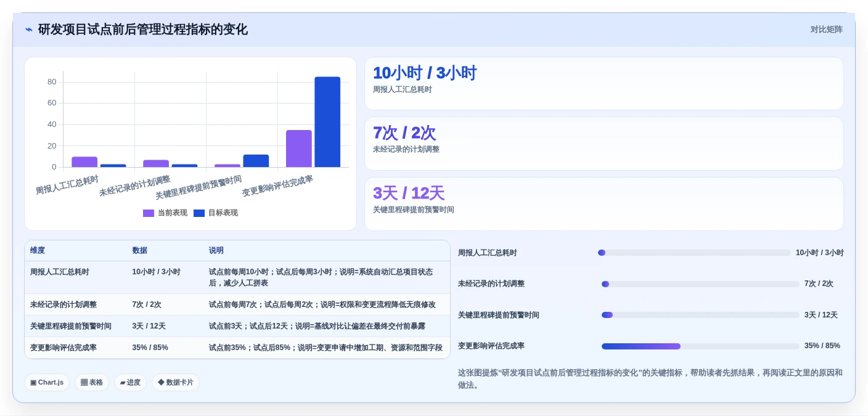Image resolution: width=868 pixels, height=416 pixels.
Task: Click table value 7次 / 2次
Action: point(147,304)
